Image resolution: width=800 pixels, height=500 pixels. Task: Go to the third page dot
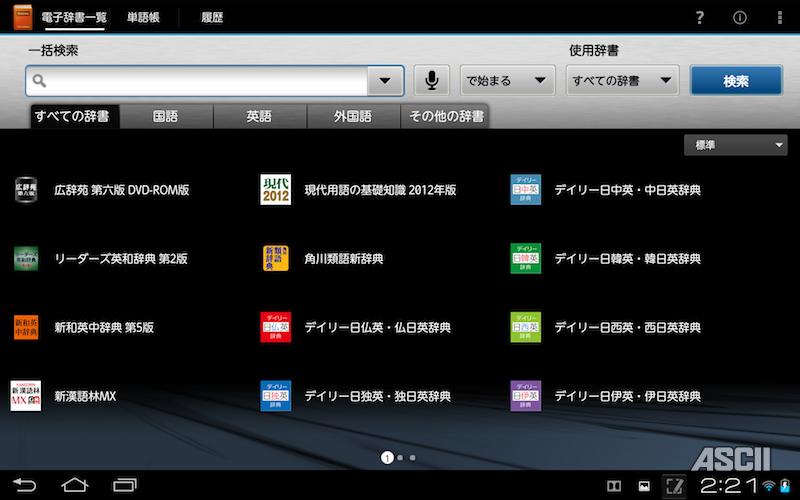pos(412,458)
